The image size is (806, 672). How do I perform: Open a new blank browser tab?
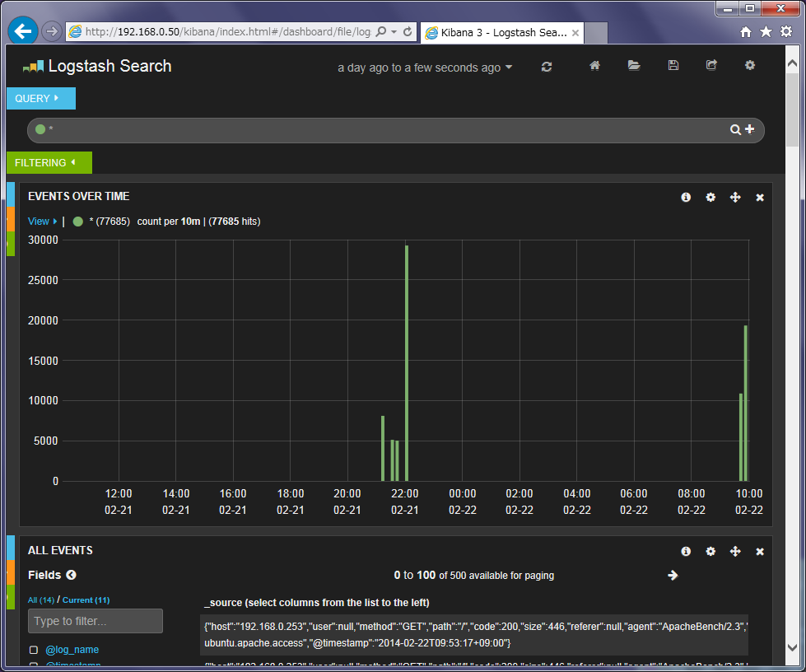point(596,33)
